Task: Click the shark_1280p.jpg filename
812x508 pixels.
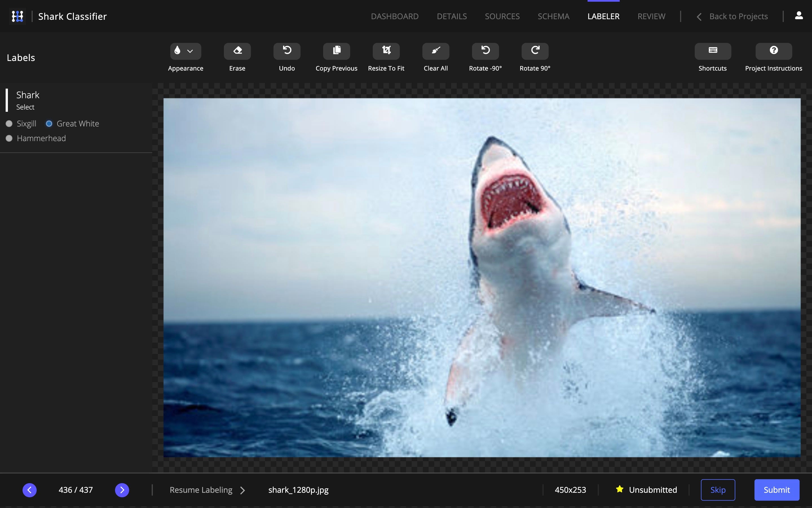Action: (x=298, y=490)
